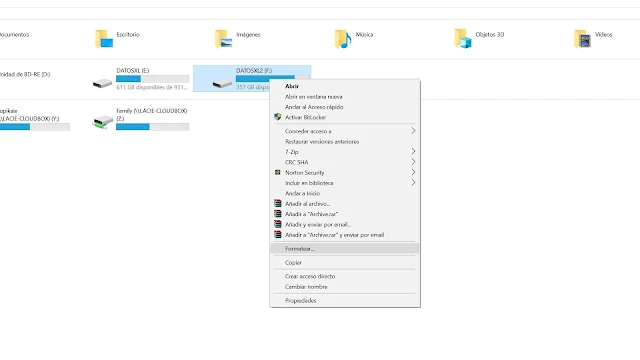Choose Añadir a "Archive.rar" y enviar por email
Viewport: 640px width, 360px height.
click(x=345, y=235)
